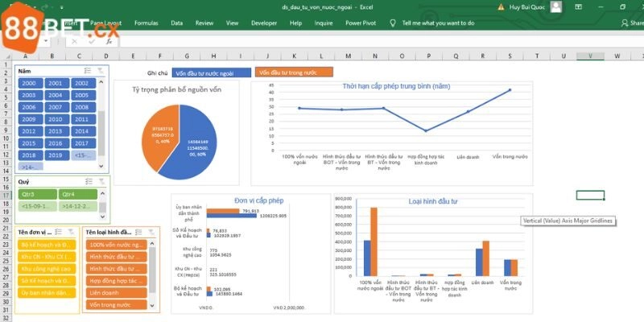
Task: Click the Tell me lightbulb icon
Action: tap(394, 23)
